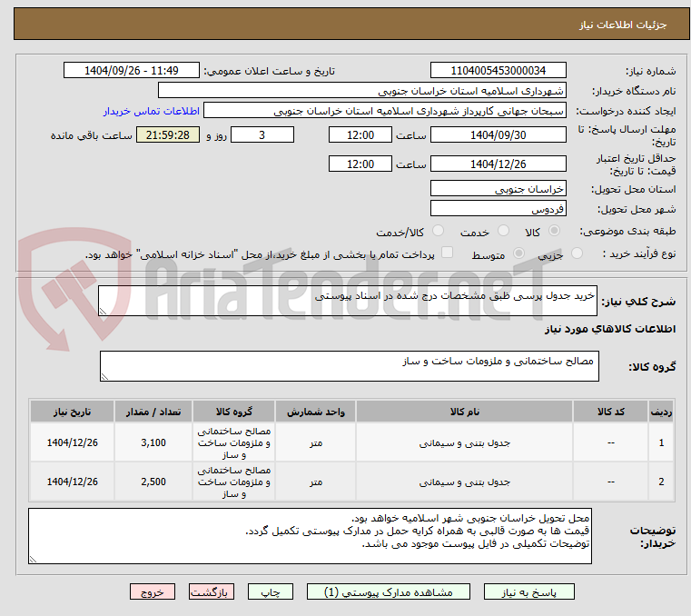Click the پاسخ به نیاز button
This screenshot has height=616, width=691.
coord(528,591)
